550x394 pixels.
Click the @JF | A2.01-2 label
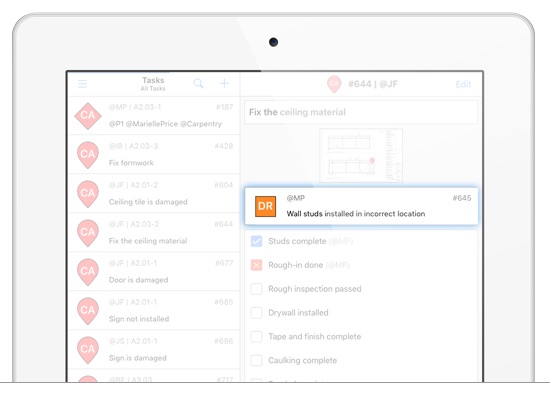(x=133, y=185)
